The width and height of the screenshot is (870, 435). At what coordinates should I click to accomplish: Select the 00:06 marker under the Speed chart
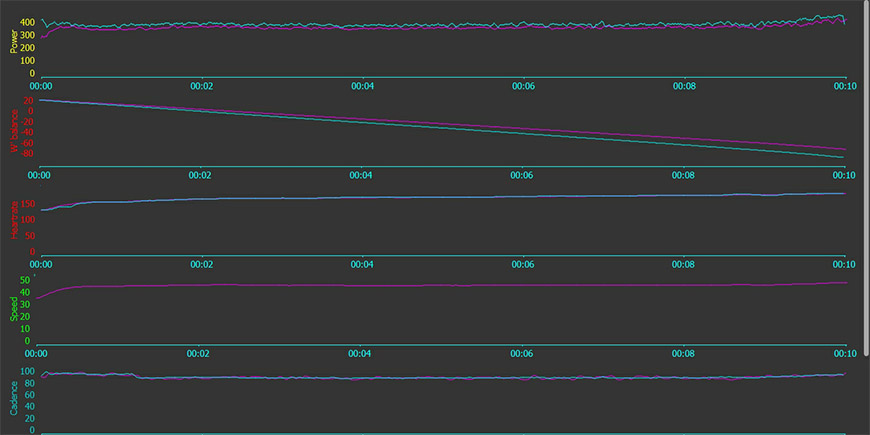click(522, 353)
